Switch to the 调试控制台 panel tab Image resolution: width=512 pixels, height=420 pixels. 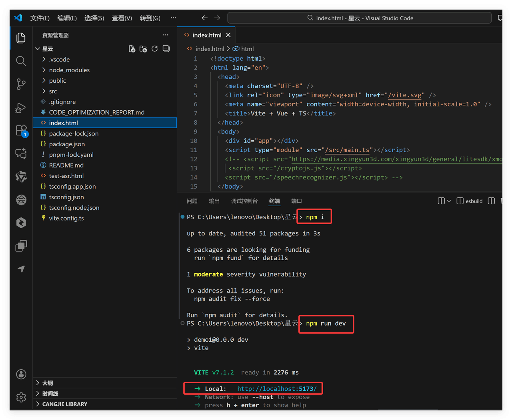point(244,201)
